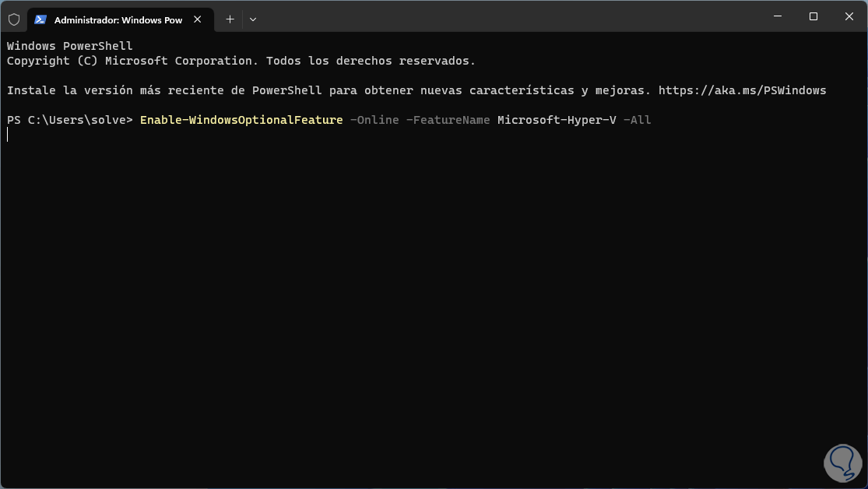Click the PS C:\Users\solve> prompt

point(70,120)
